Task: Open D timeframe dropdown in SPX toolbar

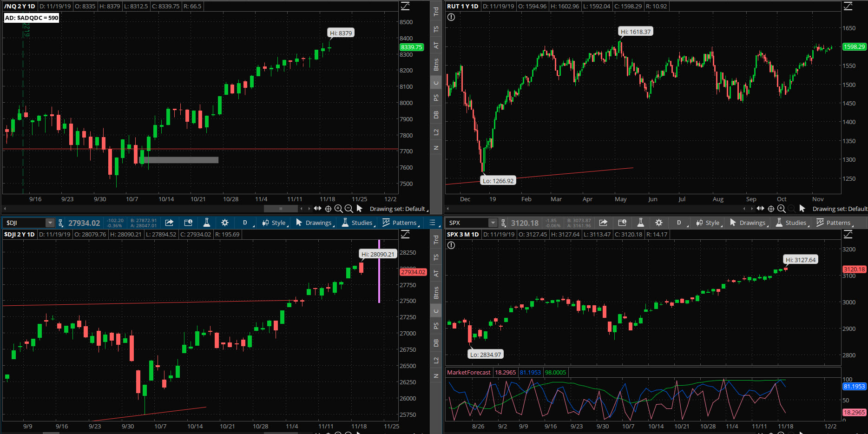Action: click(680, 223)
